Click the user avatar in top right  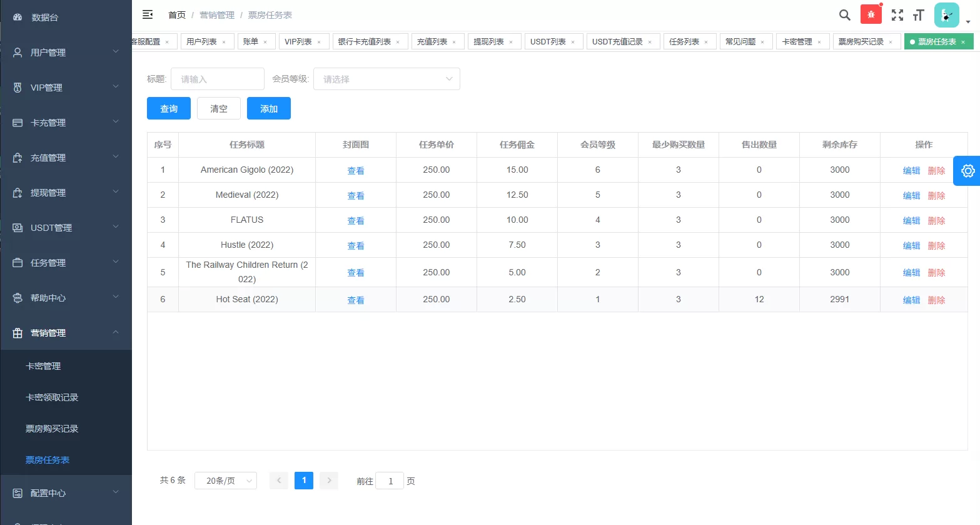coord(946,14)
